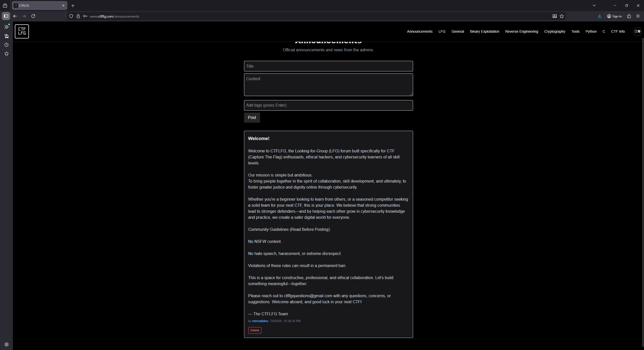The image size is (644, 350).
Task: Open the Python nav item
Action: (591, 31)
